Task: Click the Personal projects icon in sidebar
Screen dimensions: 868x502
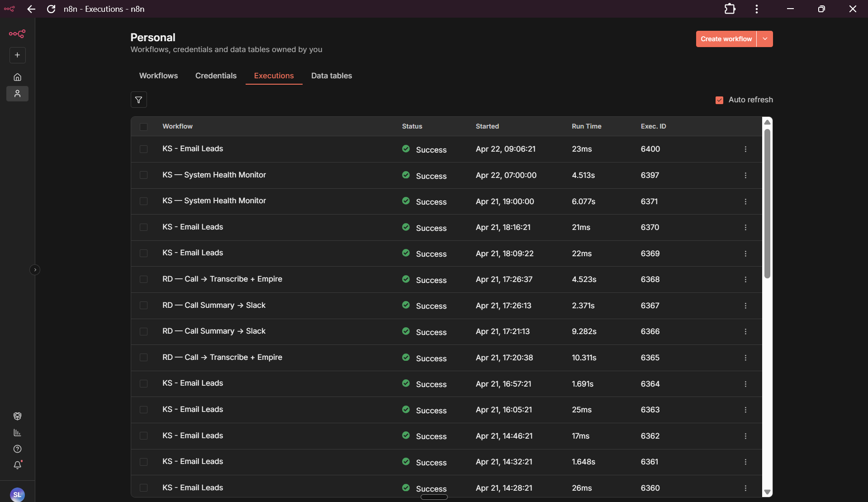Action: (17, 94)
